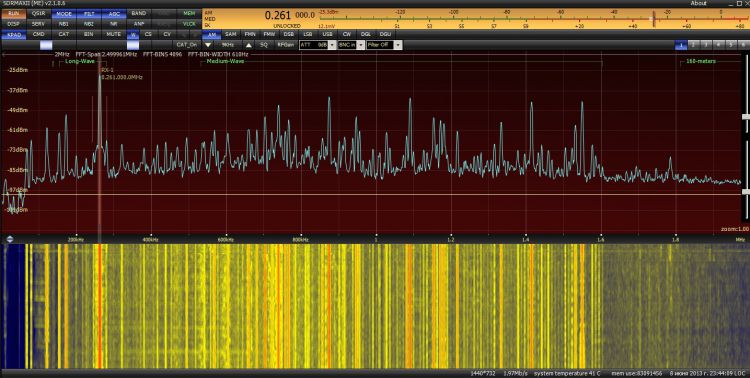Click the CV button
The image size is (750, 378).
point(166,34)
